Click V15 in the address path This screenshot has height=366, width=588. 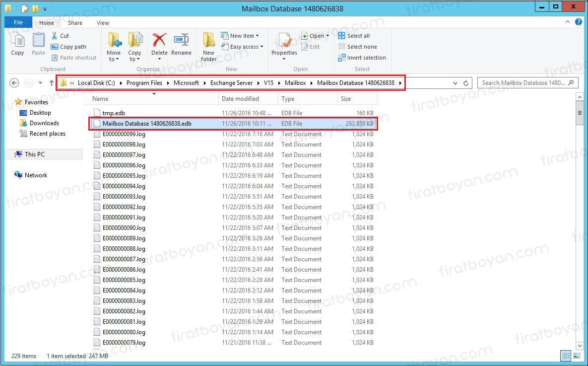[x=268, y=83]
